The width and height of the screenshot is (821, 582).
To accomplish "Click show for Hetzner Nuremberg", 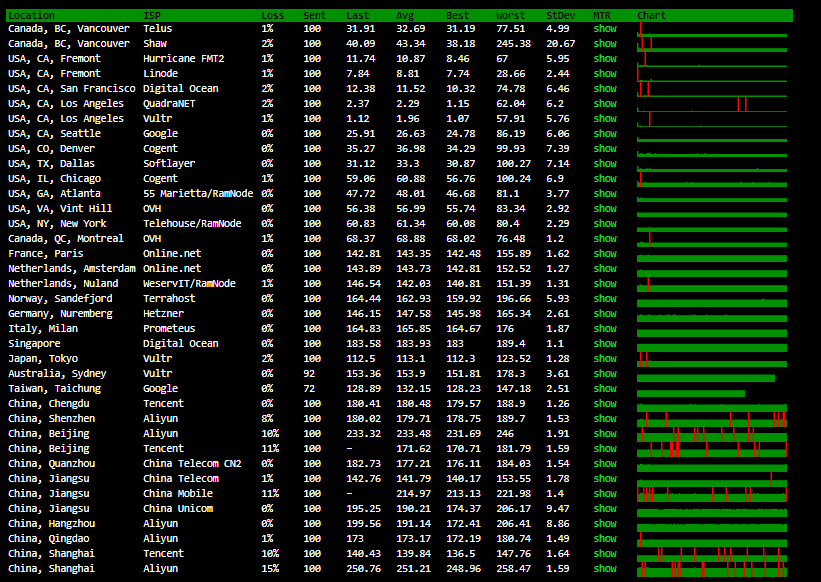I will pos(605,314).
